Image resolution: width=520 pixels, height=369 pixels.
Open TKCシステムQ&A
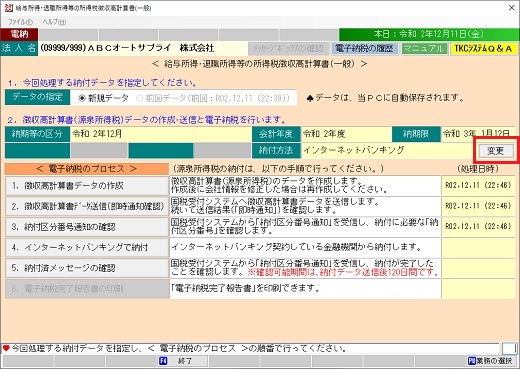click(483, 48)
